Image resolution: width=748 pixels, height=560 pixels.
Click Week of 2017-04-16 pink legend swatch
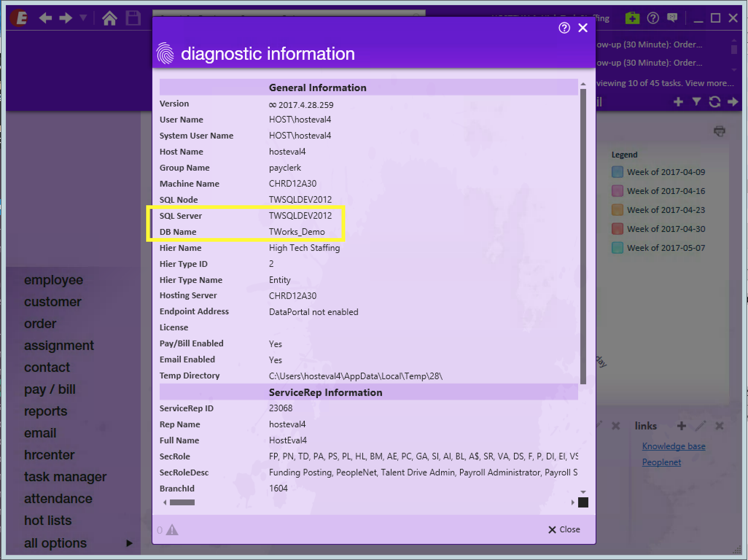coord(617,191)
